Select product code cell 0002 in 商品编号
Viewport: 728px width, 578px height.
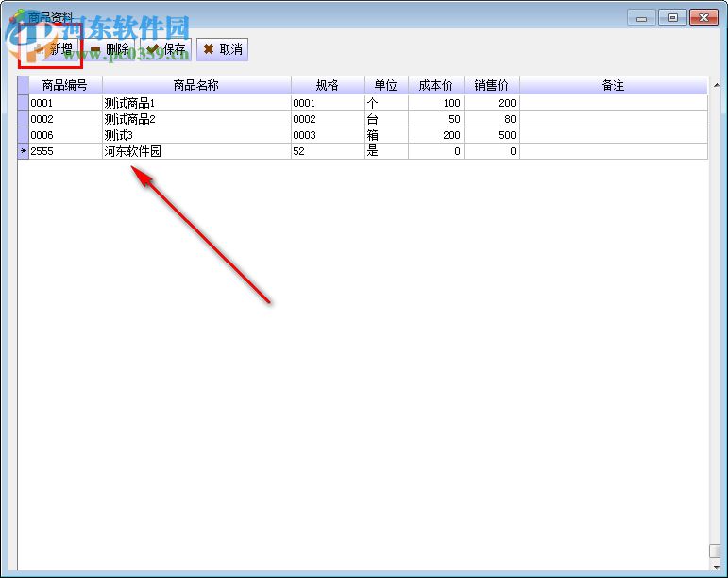65,119
